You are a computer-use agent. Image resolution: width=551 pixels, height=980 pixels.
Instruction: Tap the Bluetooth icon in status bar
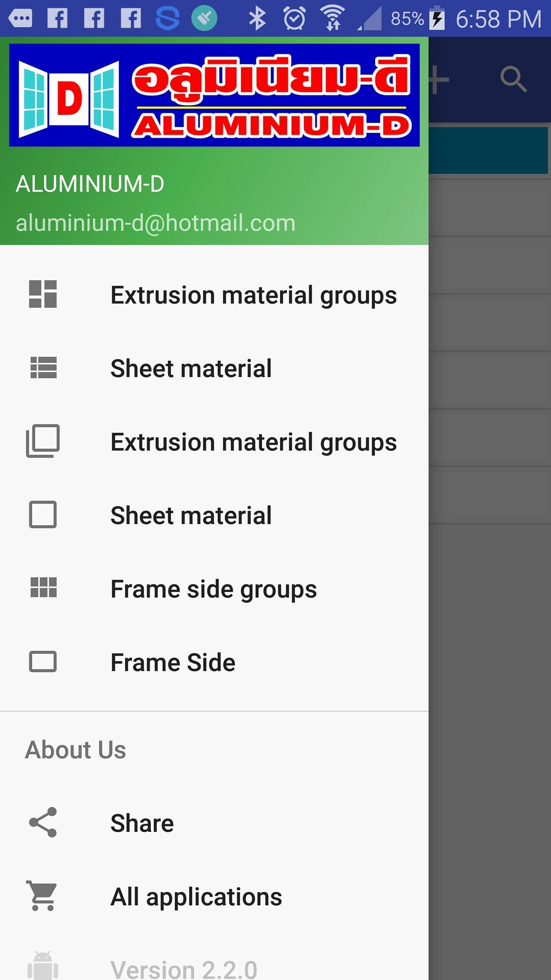(257, 18)
